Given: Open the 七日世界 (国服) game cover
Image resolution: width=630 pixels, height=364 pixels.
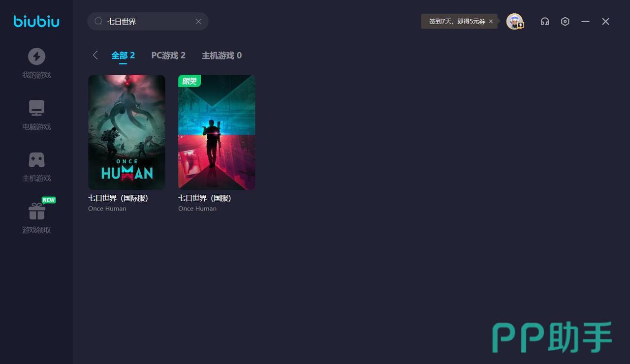Looking at the screenshot, I should (x=217, y=132).
